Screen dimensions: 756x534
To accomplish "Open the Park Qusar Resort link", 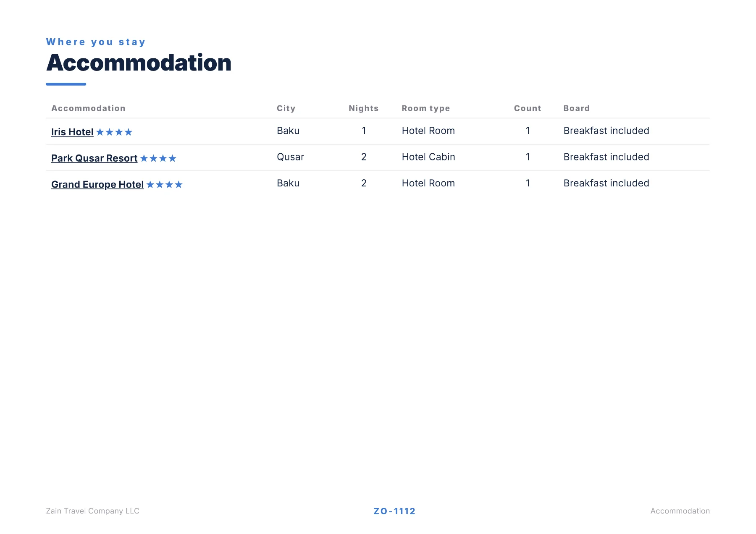I will (x=94, y=158).
